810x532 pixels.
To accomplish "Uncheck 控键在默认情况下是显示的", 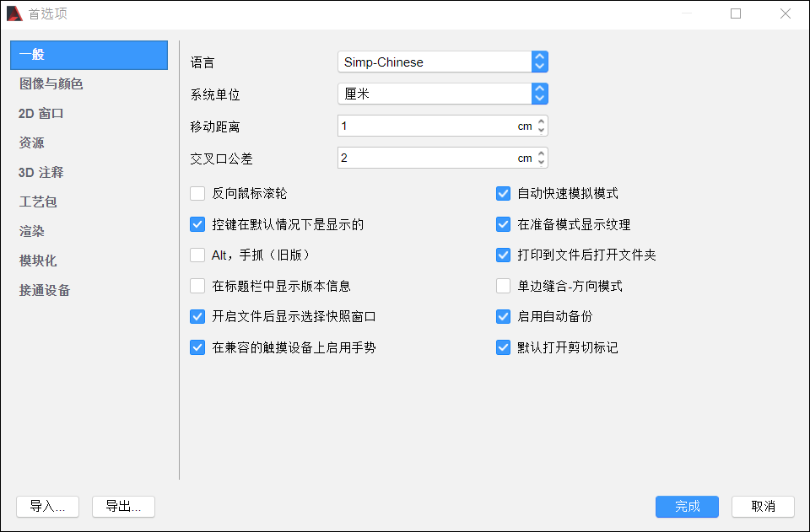I will point(197,224).
